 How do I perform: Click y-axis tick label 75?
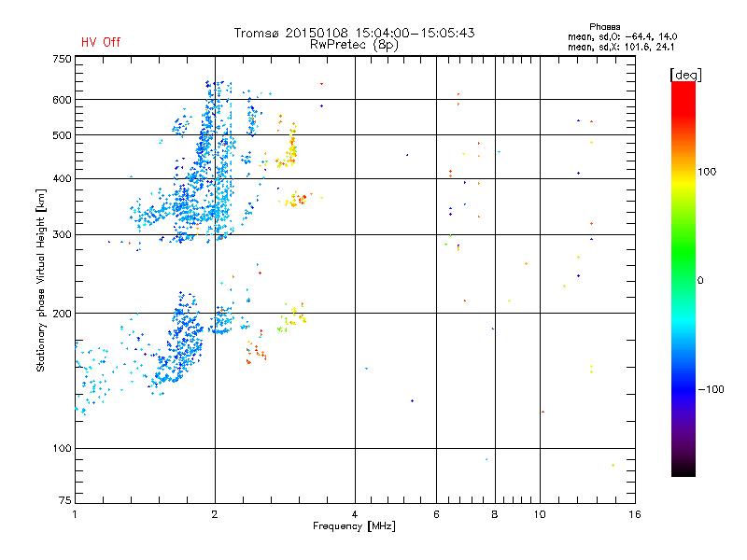pyautogui.click(x=65, y=500)
